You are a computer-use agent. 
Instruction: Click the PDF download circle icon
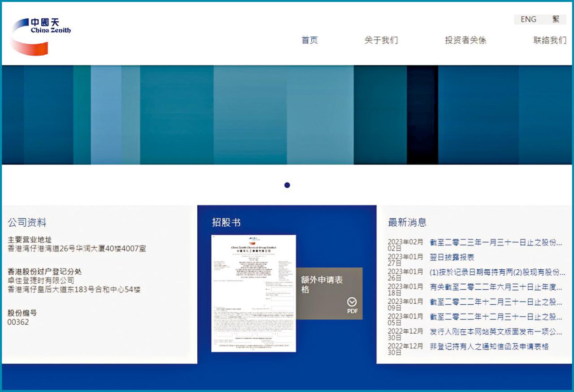click(352, 302)
